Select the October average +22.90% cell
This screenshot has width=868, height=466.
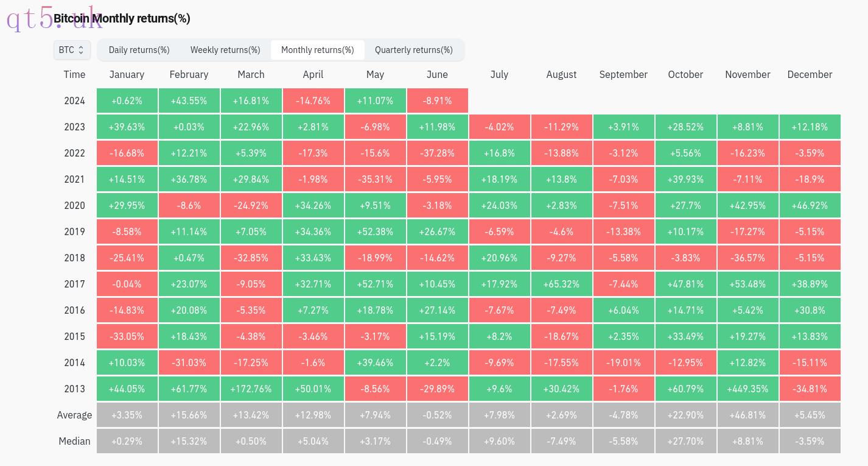[685, 415]
